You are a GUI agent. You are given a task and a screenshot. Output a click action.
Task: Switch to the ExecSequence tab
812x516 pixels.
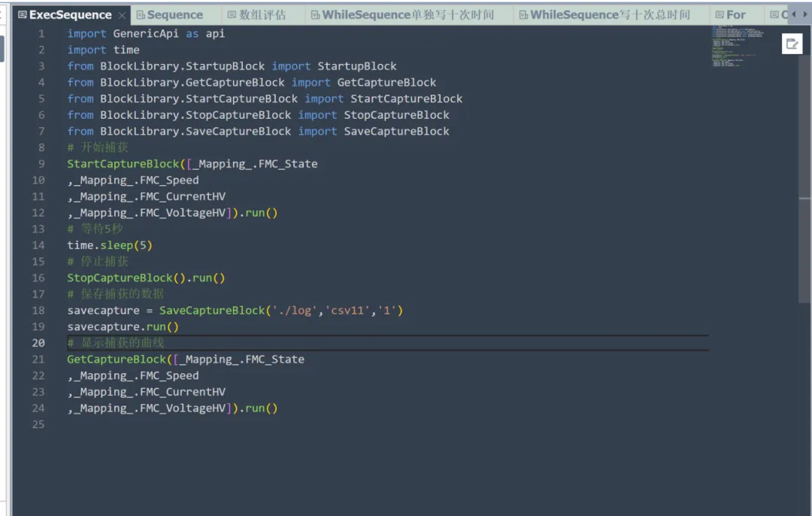click(71, 15)
